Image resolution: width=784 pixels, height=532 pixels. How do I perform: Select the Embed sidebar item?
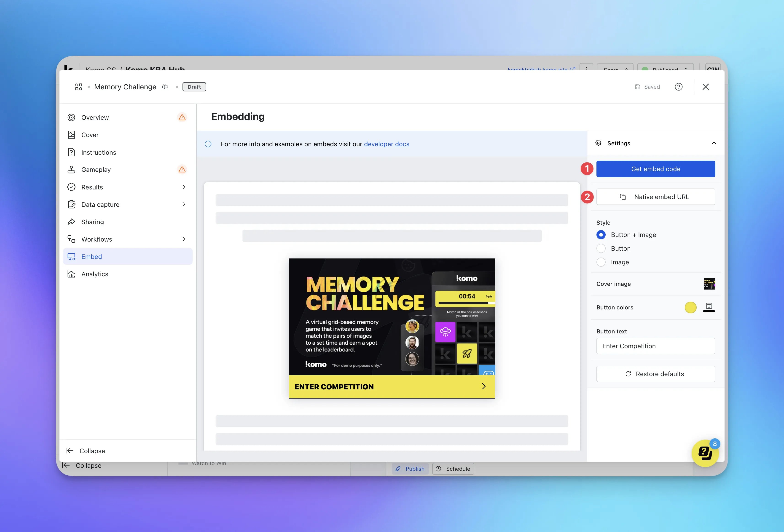[x=128, y=257]
